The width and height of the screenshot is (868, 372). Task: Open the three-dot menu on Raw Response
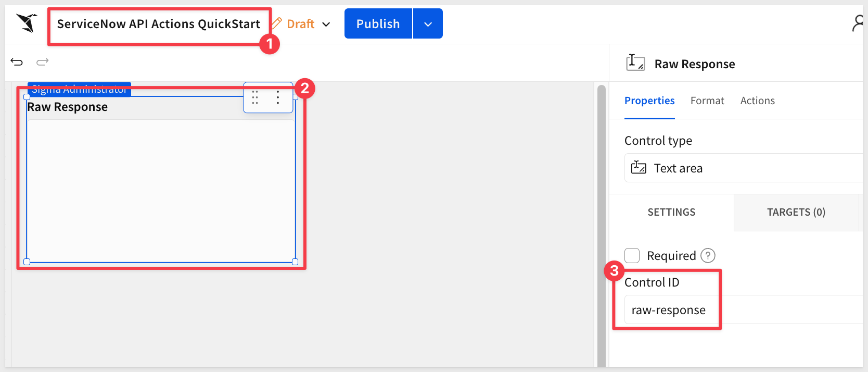[278, 97]
